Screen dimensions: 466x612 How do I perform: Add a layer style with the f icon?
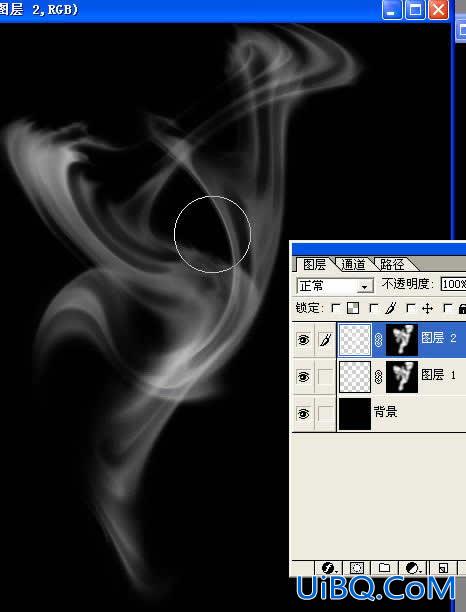click(329, 568)
